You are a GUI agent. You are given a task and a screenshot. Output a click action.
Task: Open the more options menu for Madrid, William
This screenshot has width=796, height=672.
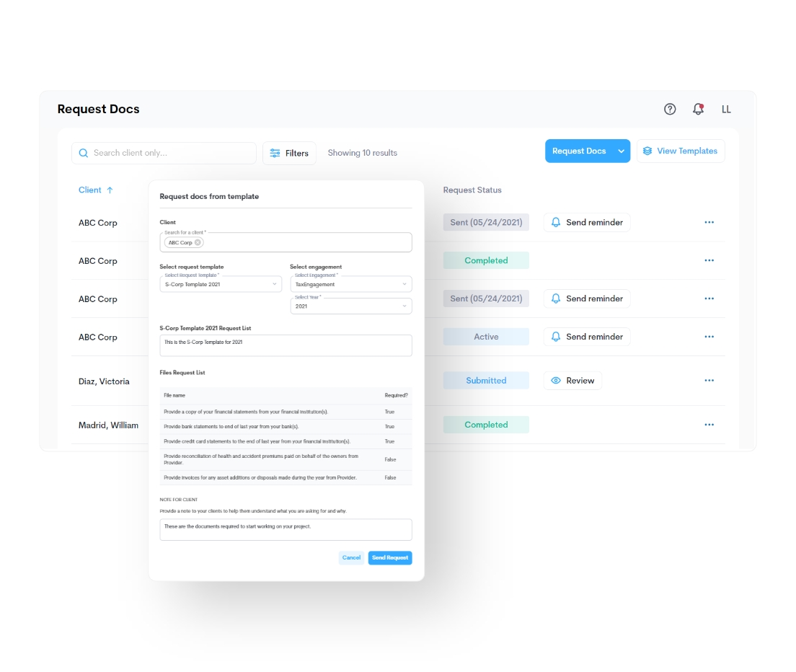[709, 425]
